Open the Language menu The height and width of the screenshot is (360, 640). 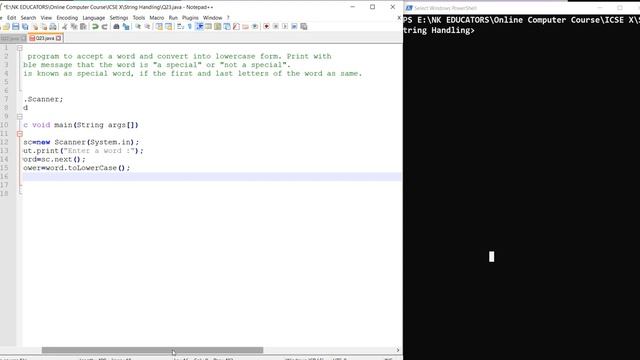coord(93,18)
